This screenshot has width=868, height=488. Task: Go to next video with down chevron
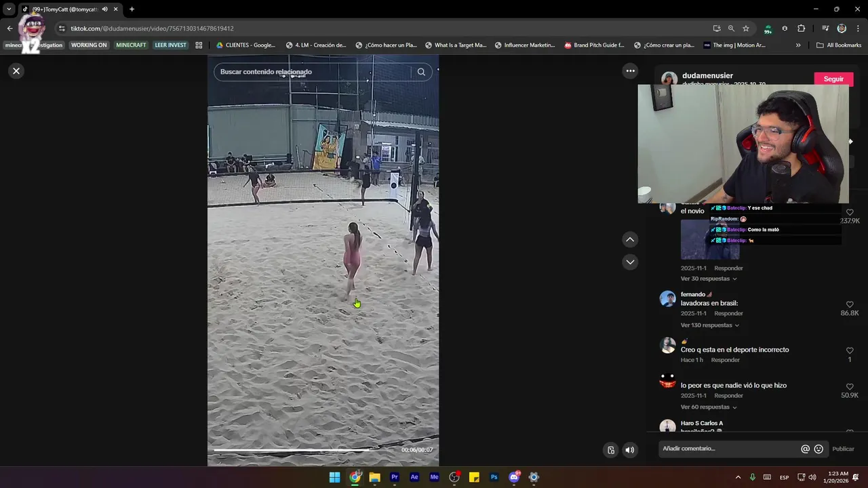(x=630, y=262)
